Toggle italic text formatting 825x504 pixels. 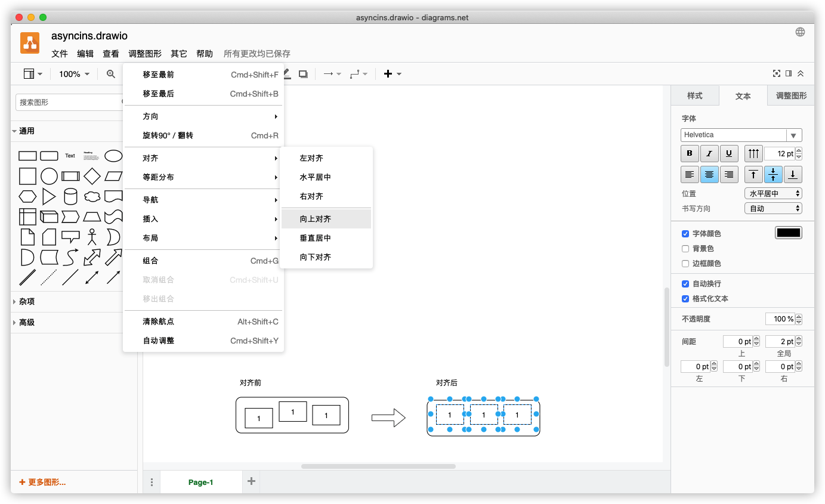709,154
